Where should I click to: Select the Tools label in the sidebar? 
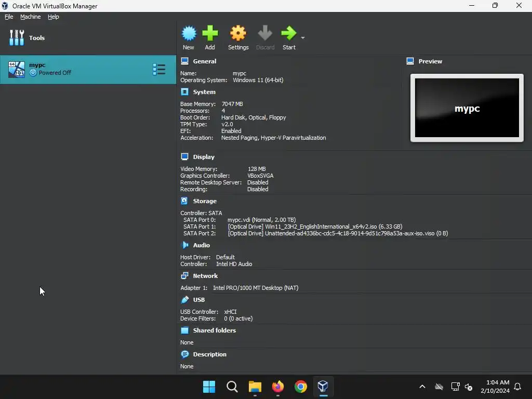[x=37, y=37]
